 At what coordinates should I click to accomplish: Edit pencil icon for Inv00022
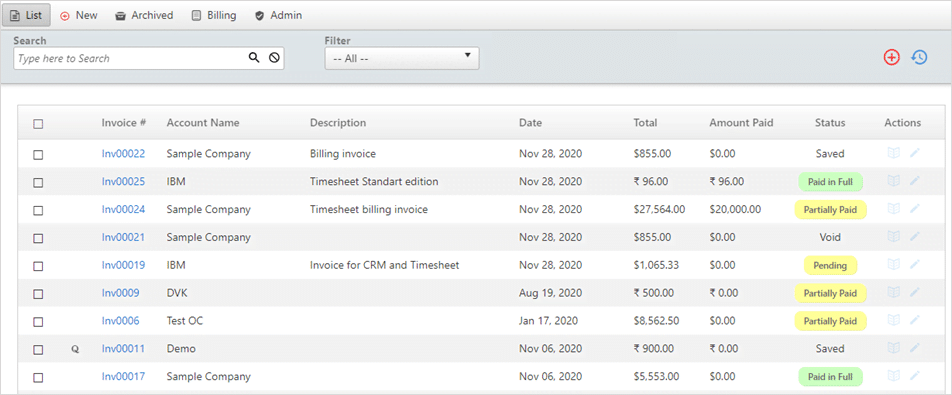pos(914,154)
